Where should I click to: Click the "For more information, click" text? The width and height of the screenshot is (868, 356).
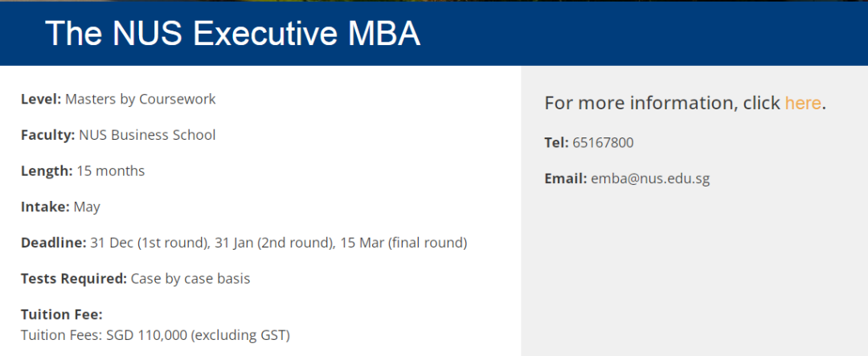662,103
